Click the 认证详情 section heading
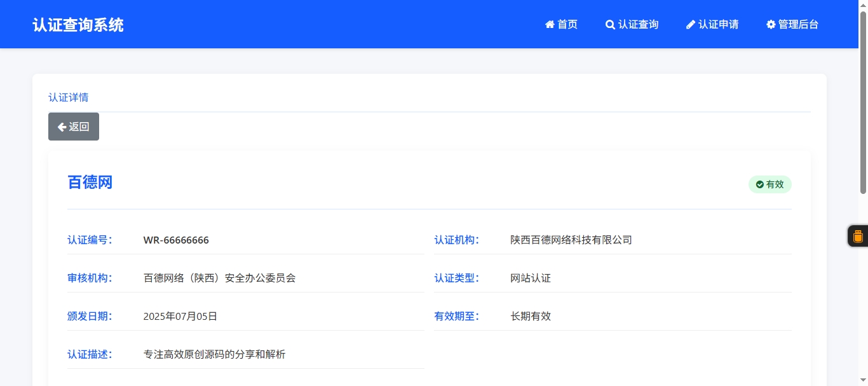 (x=69, y=97)
